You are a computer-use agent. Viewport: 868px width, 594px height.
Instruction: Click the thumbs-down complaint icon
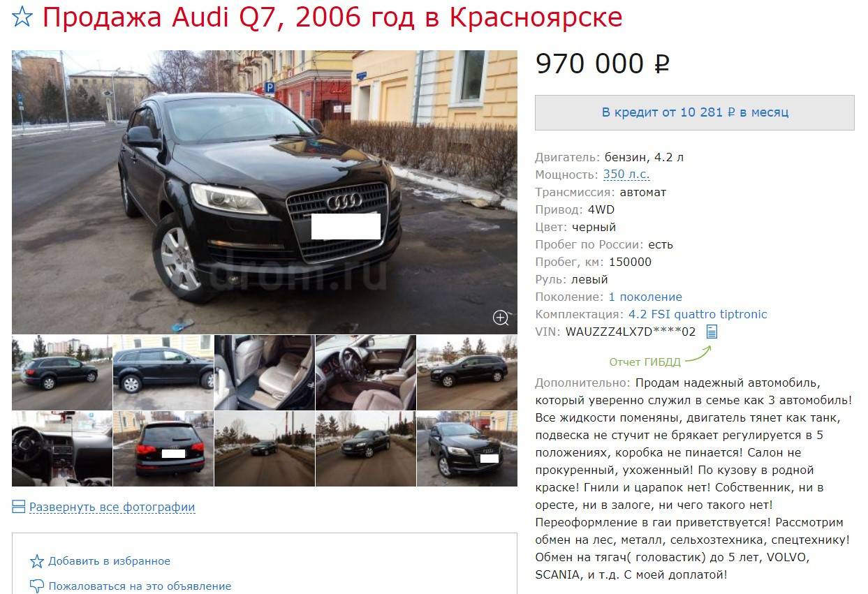pos(37,586)
